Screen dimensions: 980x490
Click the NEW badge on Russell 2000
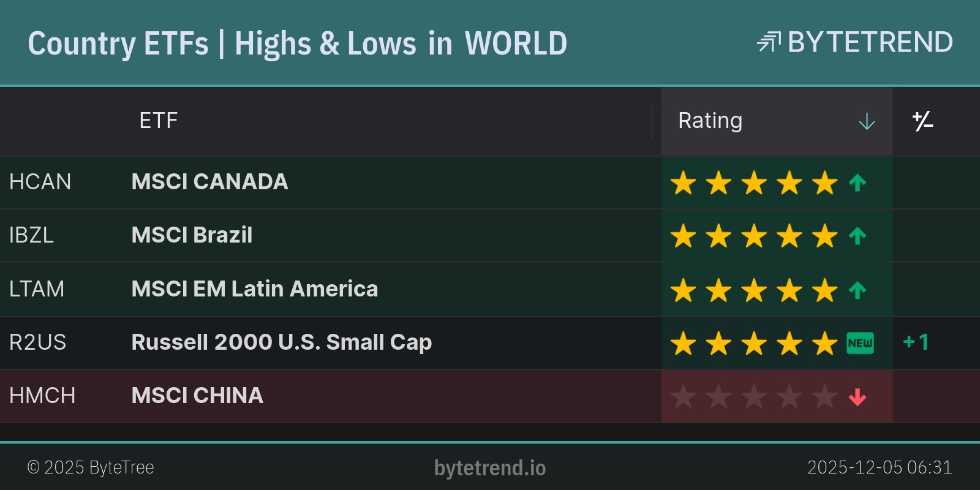coord(860,343)
